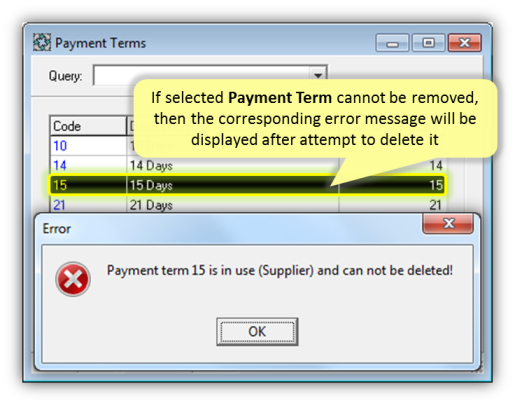Confirm the error with OK button
The image size is (515, 405).
(257, 332)
